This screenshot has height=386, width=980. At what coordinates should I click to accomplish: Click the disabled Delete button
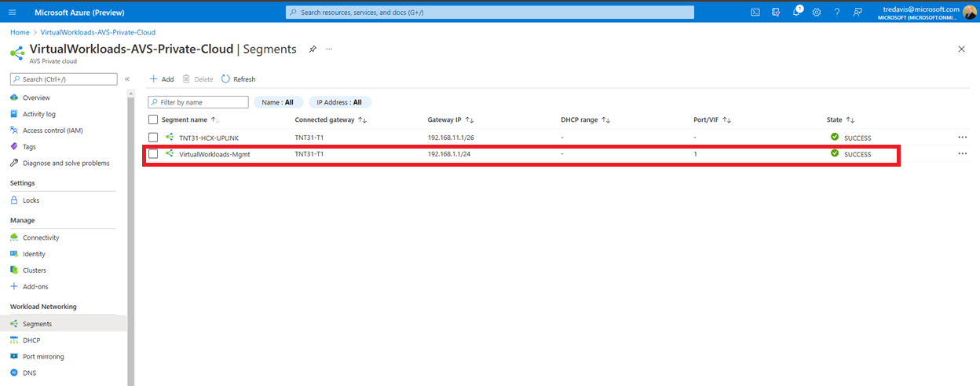pyautogui.click(x=198, y=79)
